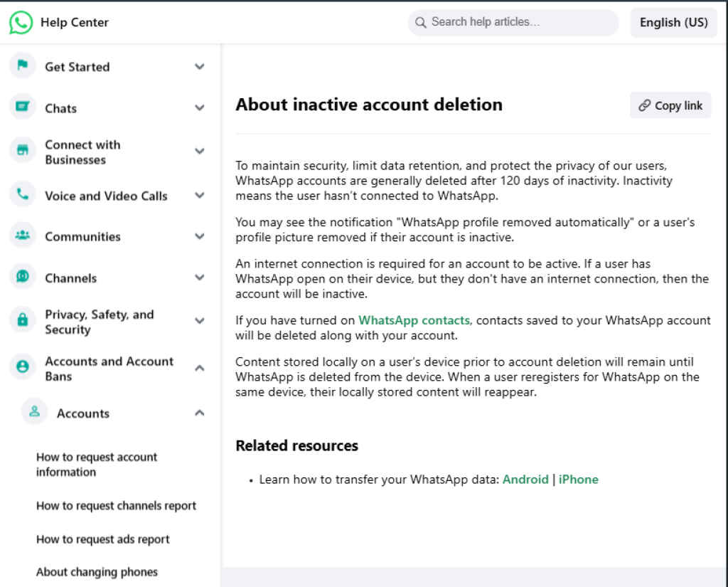
Task: Expand the Chats section chevron
Action: click(x=200, y=108)
